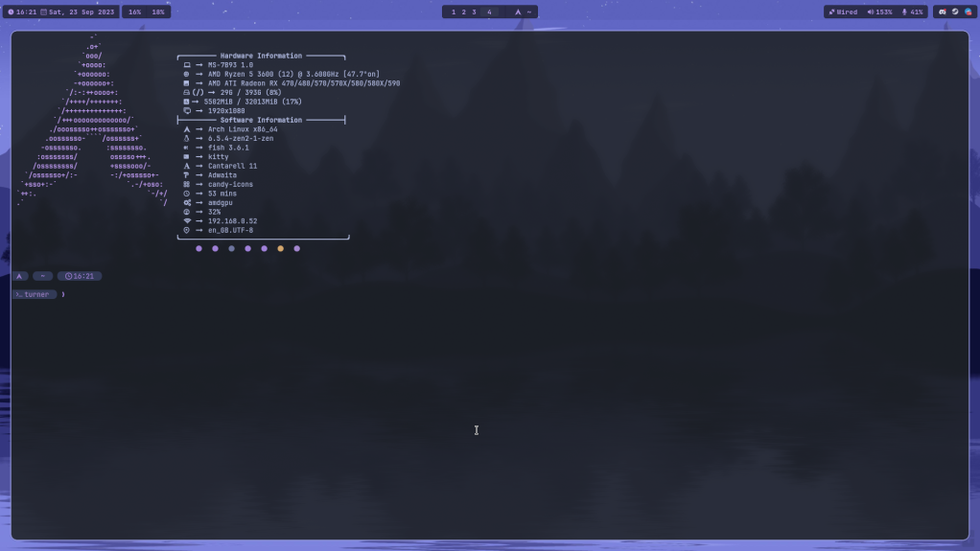
Task: Open the Wired network indicator
Action: click(x=843, y=11)
